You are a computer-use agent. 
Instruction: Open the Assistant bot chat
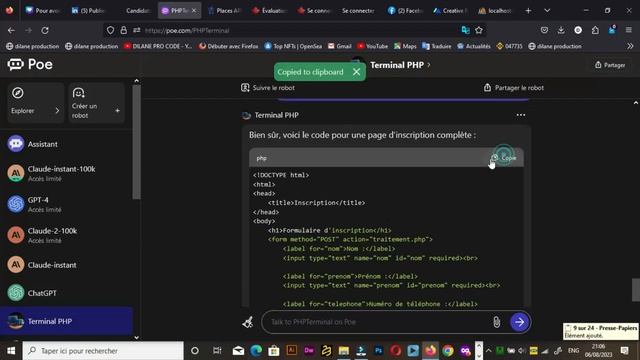[x=66, y=144]
